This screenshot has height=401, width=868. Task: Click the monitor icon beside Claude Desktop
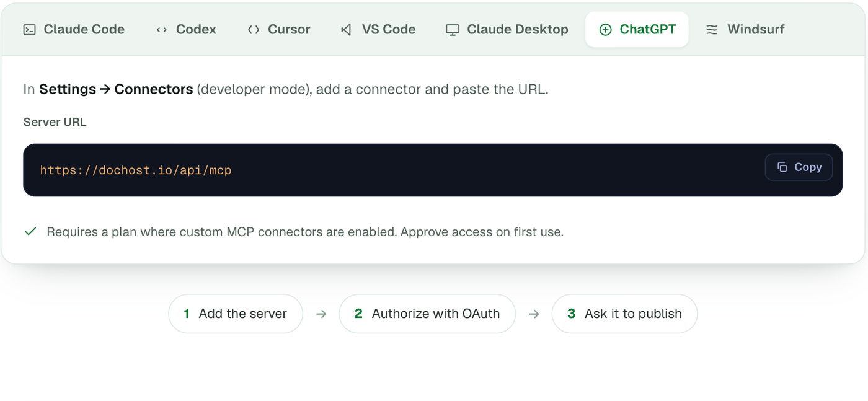[x=453, y=30]
